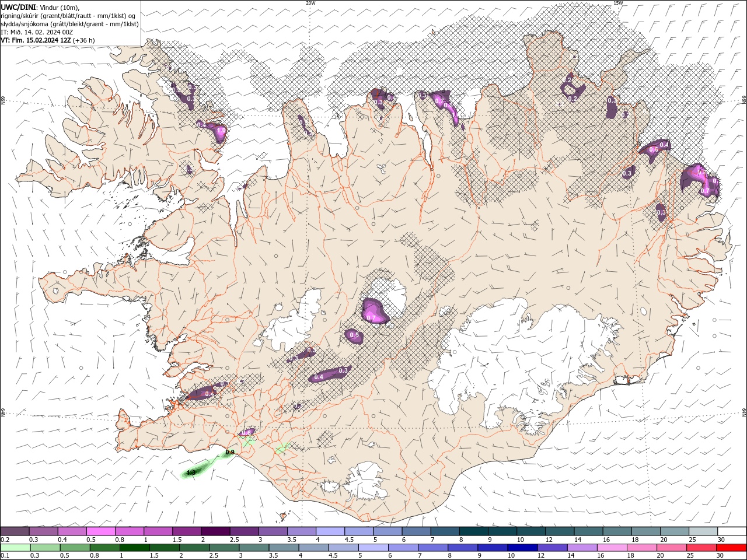Click the 25 red-pink swatch in the lower rain scale
The width and height of the screenshot is (747, 560).
701,548
